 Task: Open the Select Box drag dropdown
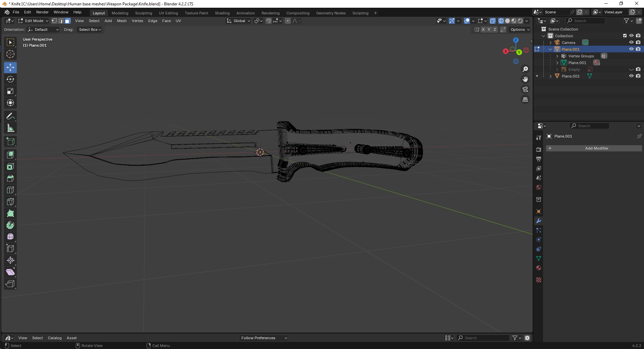pyautogui.click(x=90, y=30)
